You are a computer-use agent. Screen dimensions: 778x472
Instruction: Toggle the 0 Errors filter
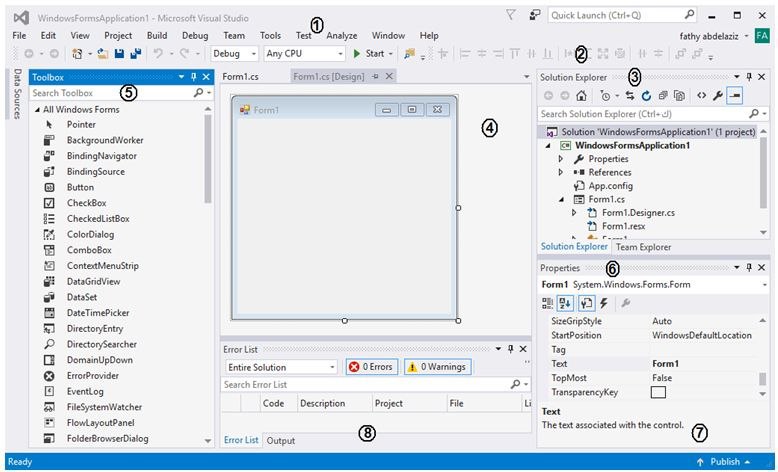pyautogui.click(x=372, y=367)
